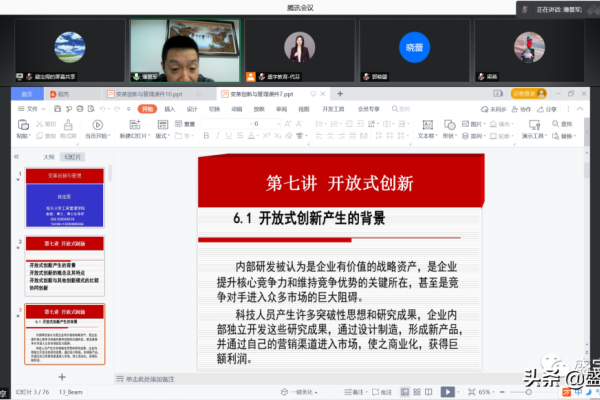Expand the bullet list dropdown
Image resolution: width=600 pixels, height=400 pixels.
(324, 124)
